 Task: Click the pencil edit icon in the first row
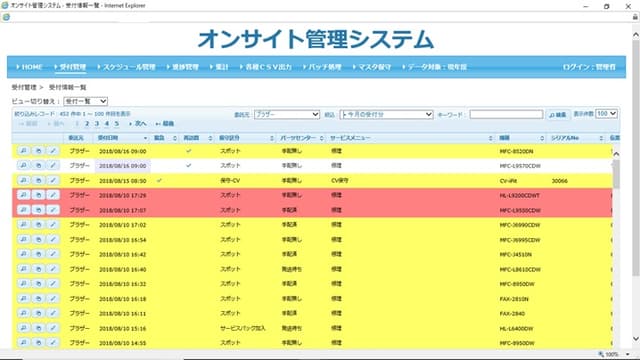tap(53, 151)
